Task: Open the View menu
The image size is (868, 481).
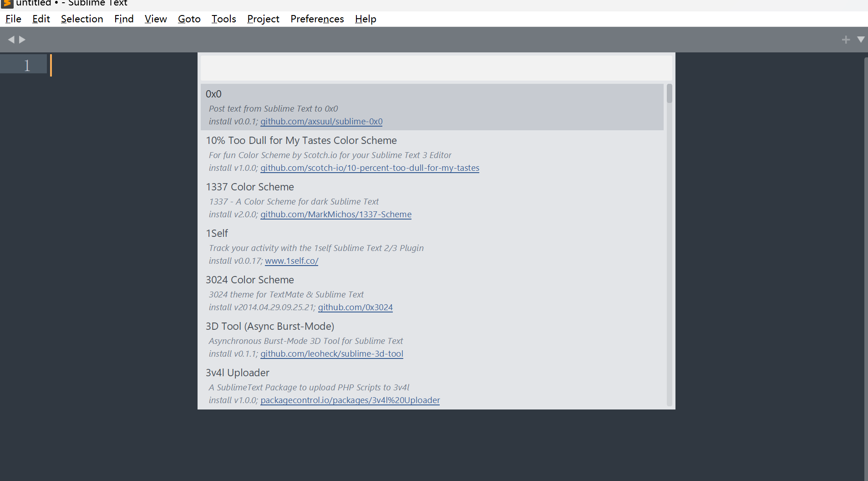Action: [x=156, y=19]
